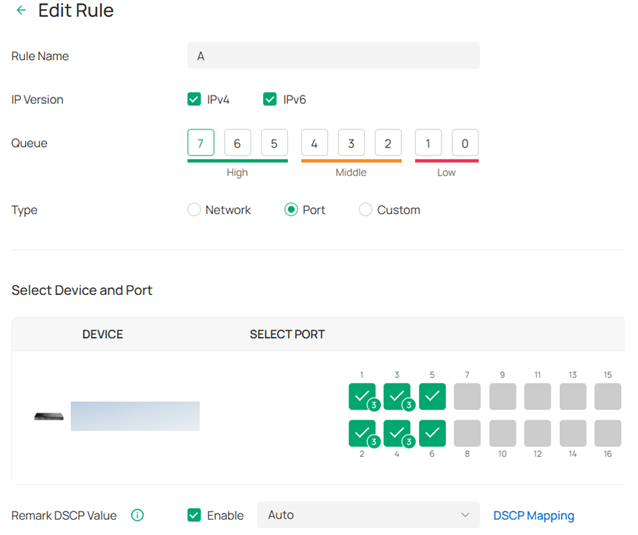Toggle selected port 5
The height and width of the screenshot is (535, 638).
pos(432,397)
